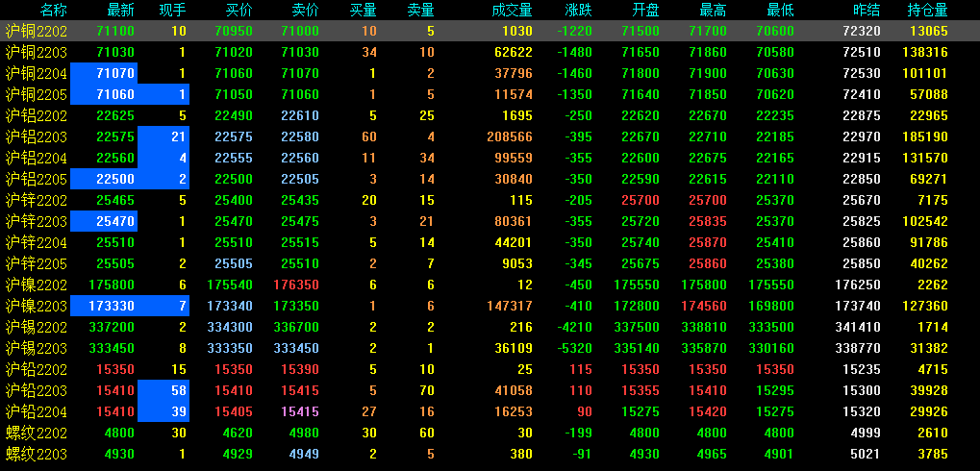The height and width of the screenshot is (471, 980).
Task: Select the 沪锌2203 contract name
Action: (x=36, y=221)
